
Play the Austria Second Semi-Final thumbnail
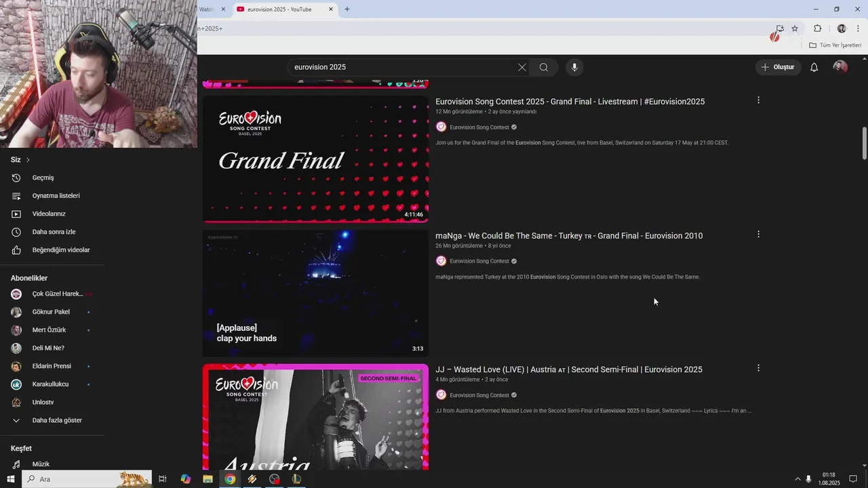click(x=315, y=417)
